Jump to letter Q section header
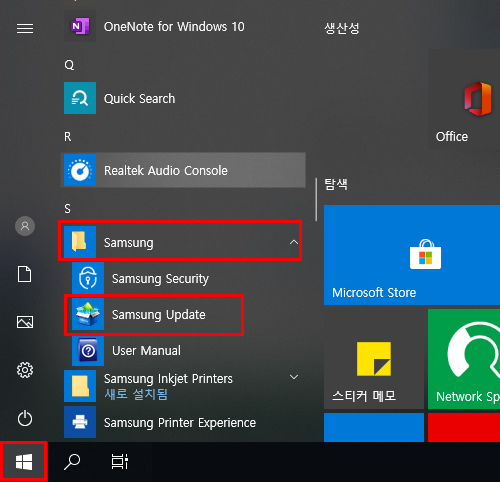Image resolution: width=500 pixels, height=482 pixels. click(x=69, y=65)
